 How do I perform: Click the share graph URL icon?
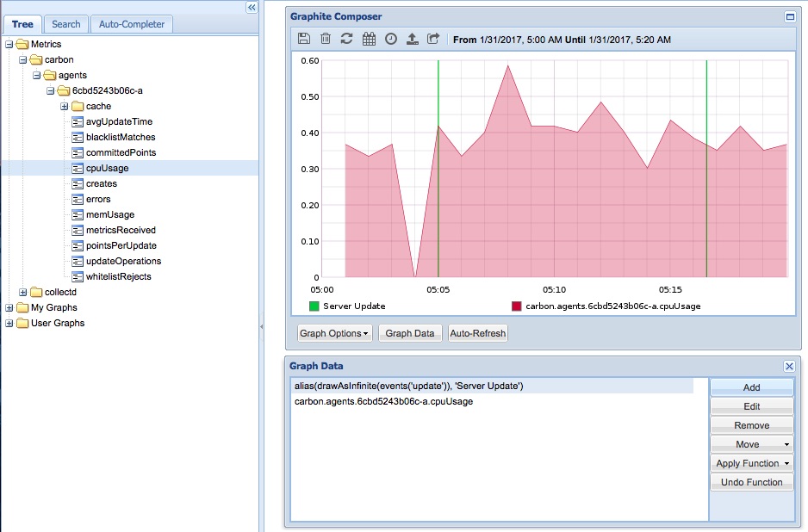click(x=433, y=39)
